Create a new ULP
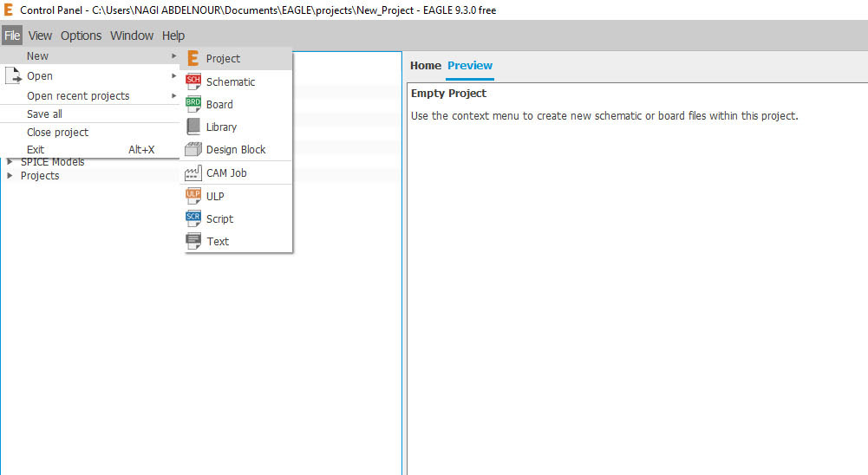868x475 pixels. pos(237,196)
